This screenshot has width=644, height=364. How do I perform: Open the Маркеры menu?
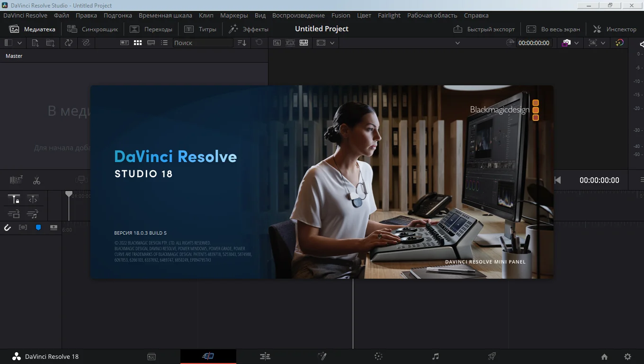pyautogui.click(x=234, y=15)
